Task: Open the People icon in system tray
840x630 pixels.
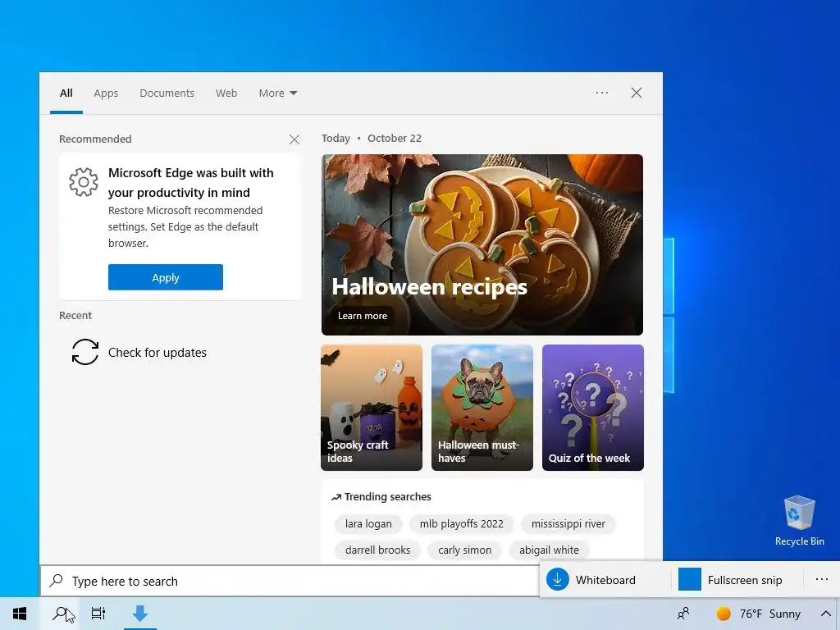Action: [683, 614]
